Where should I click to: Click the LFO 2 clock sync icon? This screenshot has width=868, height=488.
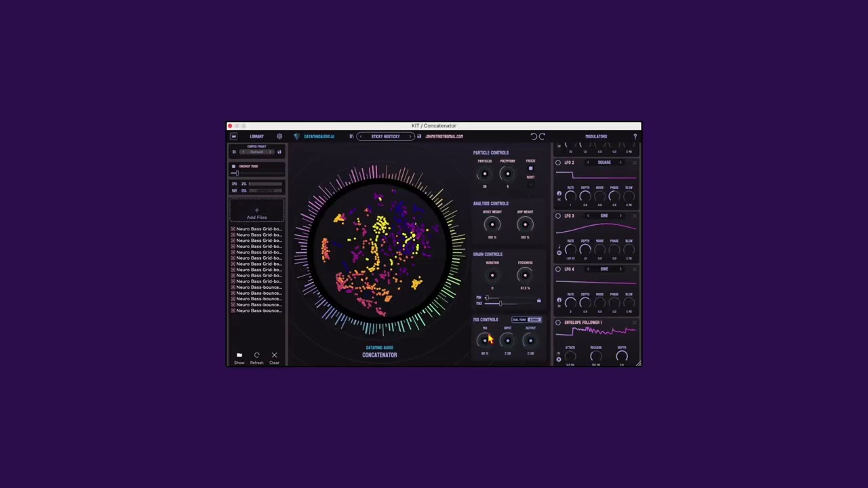point(559,193)
